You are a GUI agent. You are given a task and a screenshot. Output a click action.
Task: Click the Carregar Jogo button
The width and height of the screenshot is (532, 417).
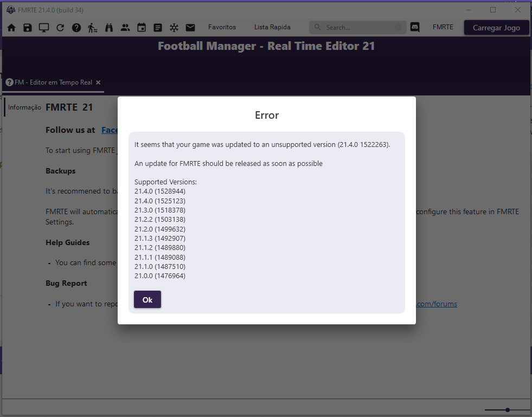click(x=496, y=28)
